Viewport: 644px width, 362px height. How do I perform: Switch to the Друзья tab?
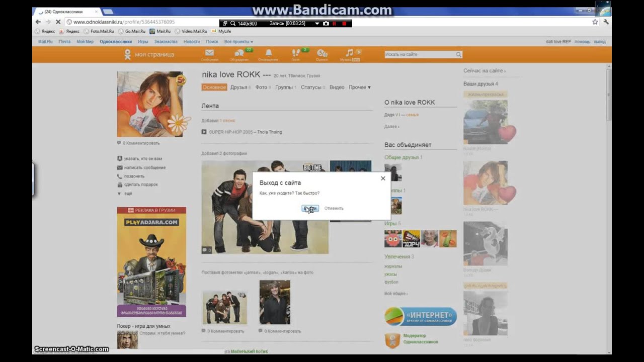239,87
